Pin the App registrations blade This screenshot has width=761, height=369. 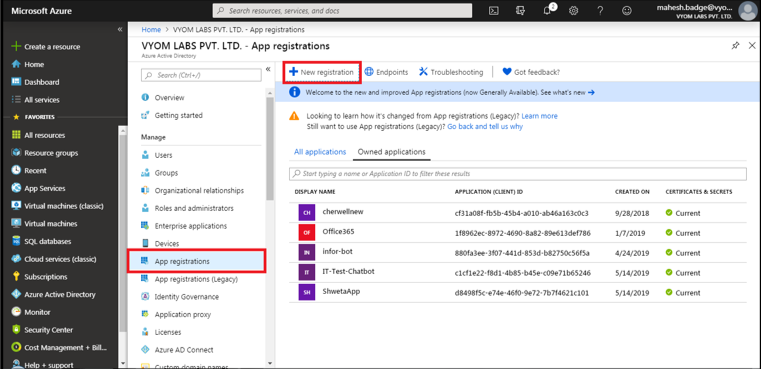pos(735,46)
